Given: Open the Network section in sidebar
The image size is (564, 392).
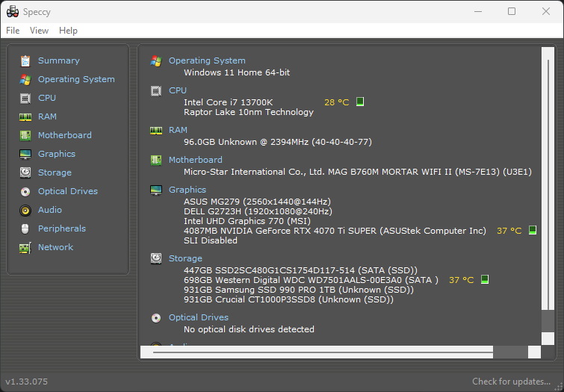Looking at the screenshot, I should pos(55,248).
